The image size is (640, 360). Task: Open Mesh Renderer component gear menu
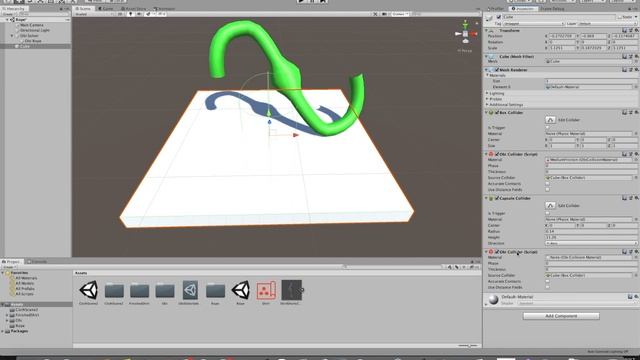636,70
